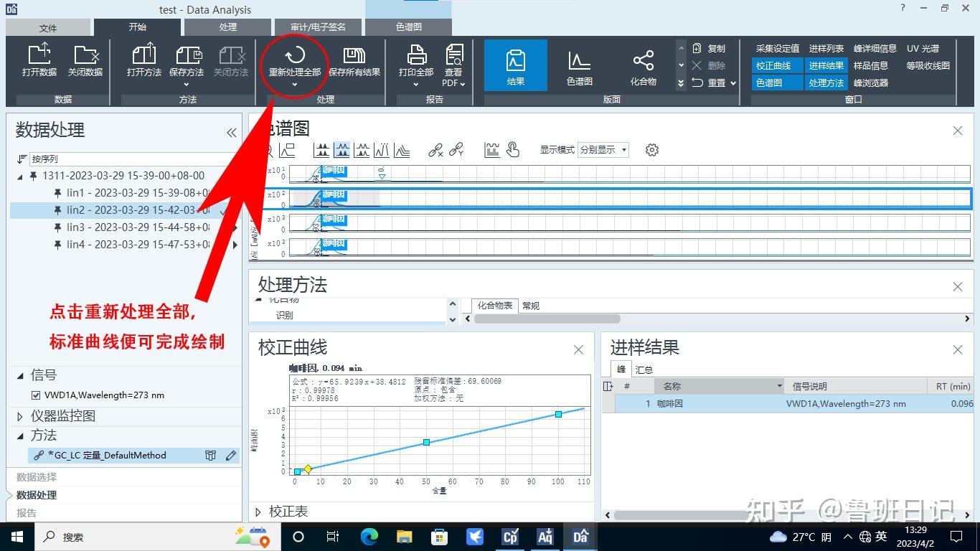Open the 显示模式 分别显示 dropdown
980x551 pixels.
pos(603,150)
